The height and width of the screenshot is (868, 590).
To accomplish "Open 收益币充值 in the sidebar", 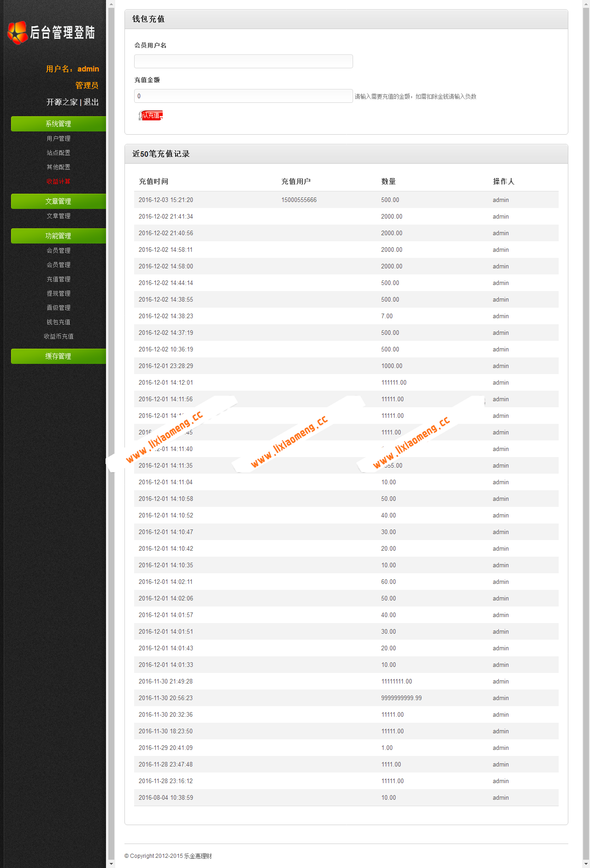I will (x=59, y=336).
